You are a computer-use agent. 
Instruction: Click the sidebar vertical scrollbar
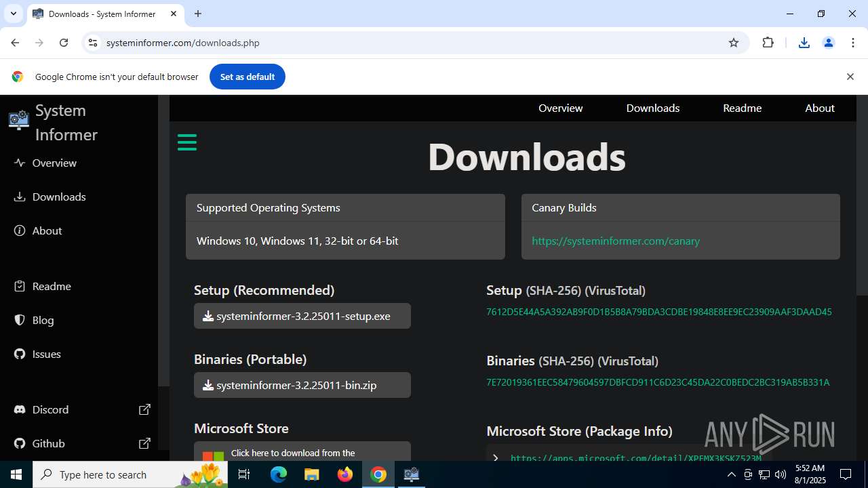163,241
